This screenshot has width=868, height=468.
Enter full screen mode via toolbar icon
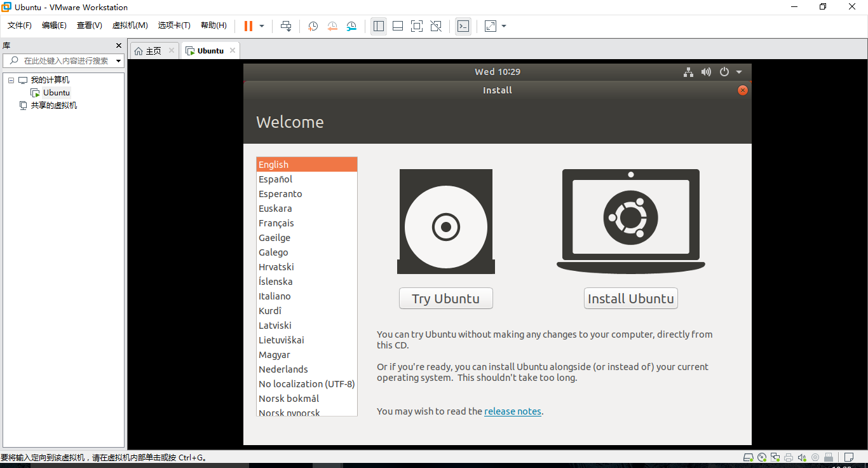point(417,26)
